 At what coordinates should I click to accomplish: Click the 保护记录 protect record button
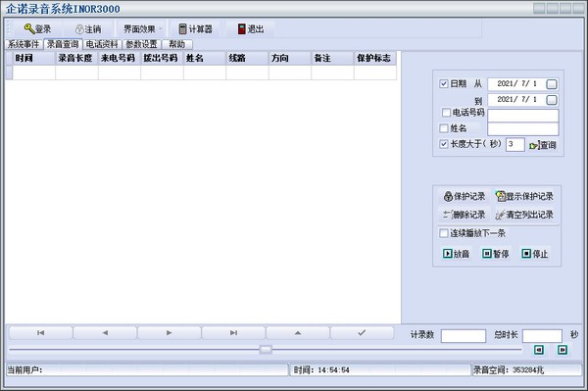click(465, 196)
